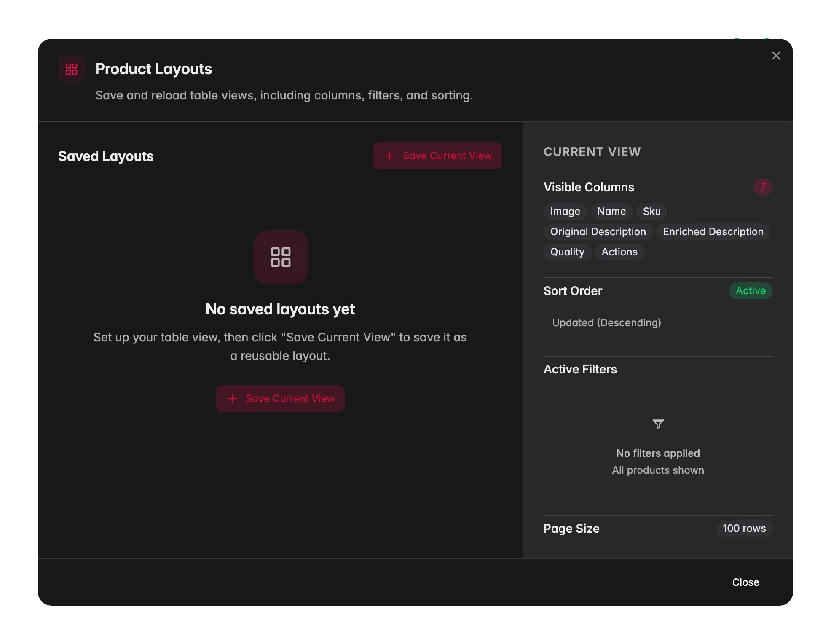Image resolution: width=831 pixels, height=644 pixels.
Task: Click the top Save Current View button
Action: (437, 156)
